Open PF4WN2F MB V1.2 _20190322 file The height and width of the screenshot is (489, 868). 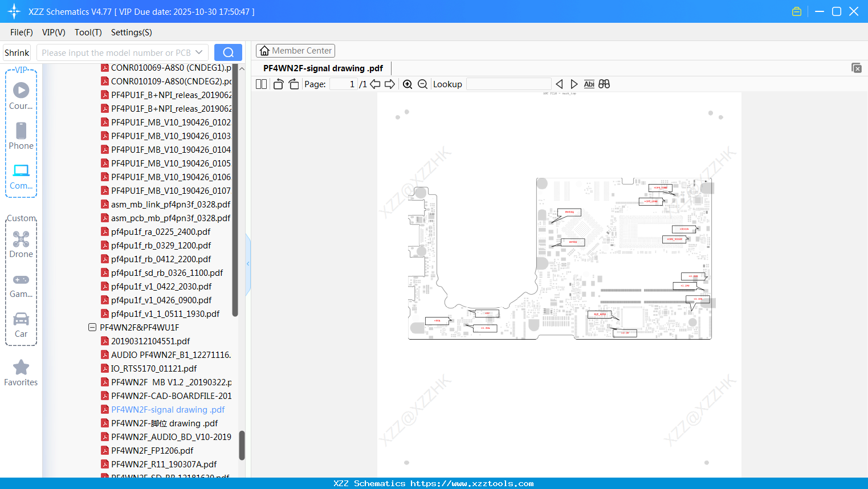(x=166, y=382)
